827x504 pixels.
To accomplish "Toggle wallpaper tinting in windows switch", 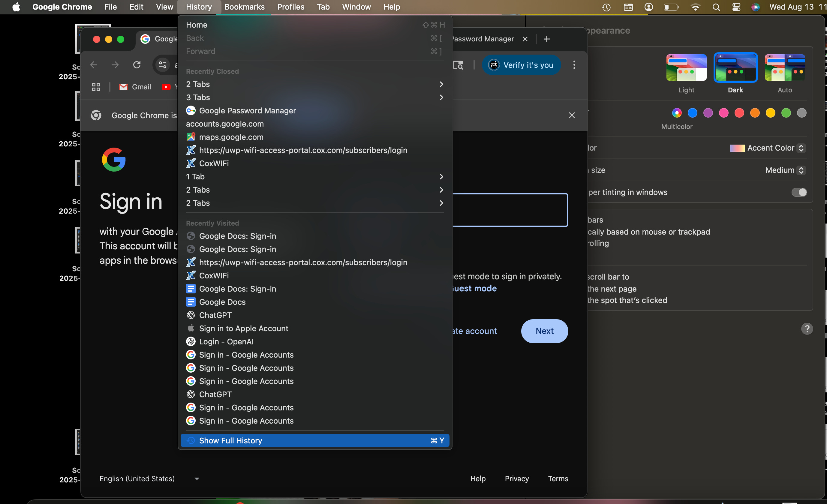I will (799, 192).
